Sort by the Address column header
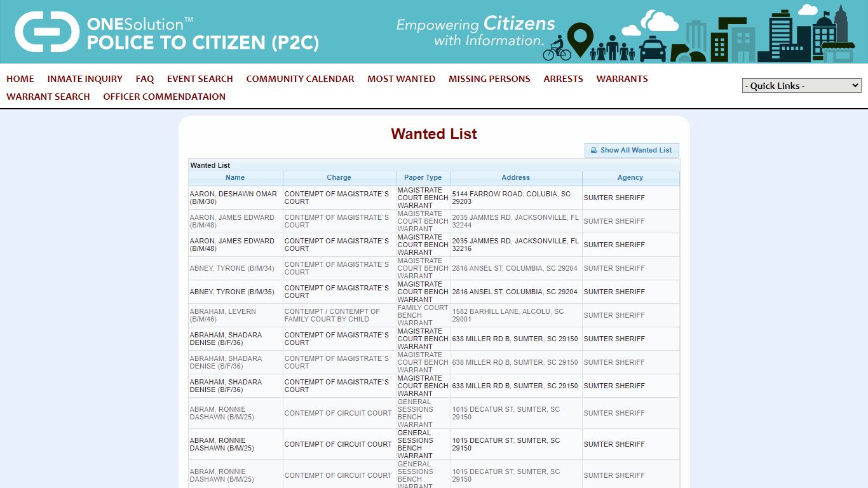868x488 pixels. [516, 177]
